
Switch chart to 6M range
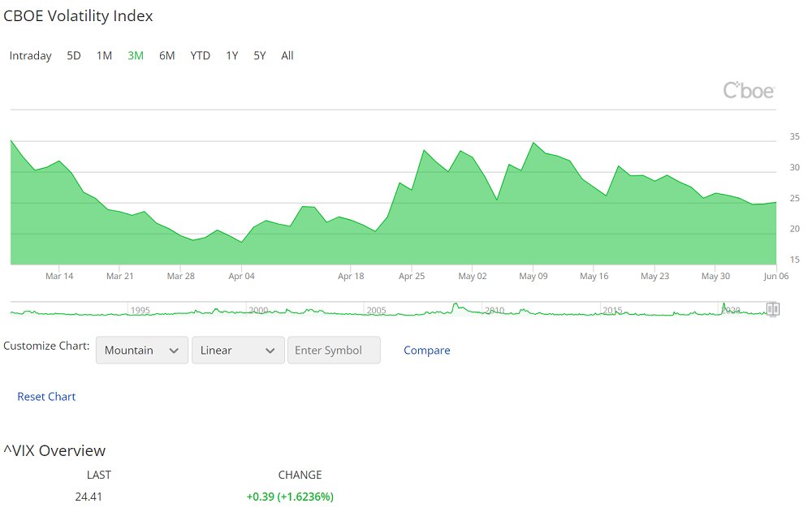tap(166, 55)
